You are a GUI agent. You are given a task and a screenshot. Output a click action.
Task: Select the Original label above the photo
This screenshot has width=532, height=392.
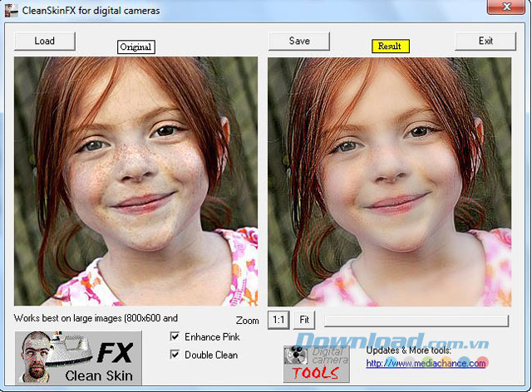(135, 47)
